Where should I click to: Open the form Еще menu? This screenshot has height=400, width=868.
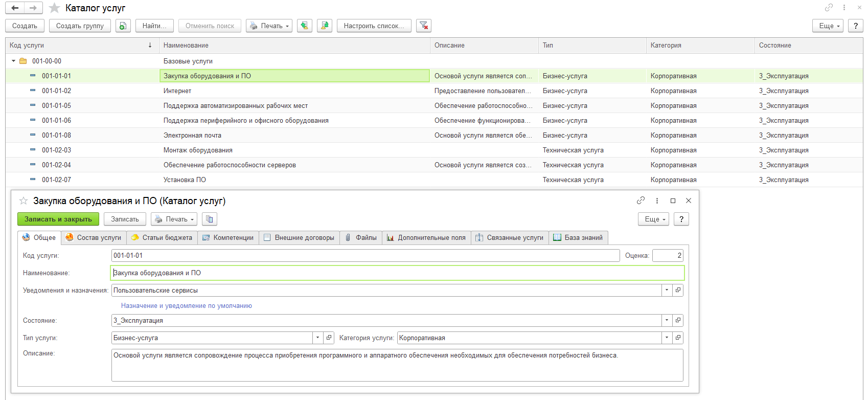click(x=653, y=219)
